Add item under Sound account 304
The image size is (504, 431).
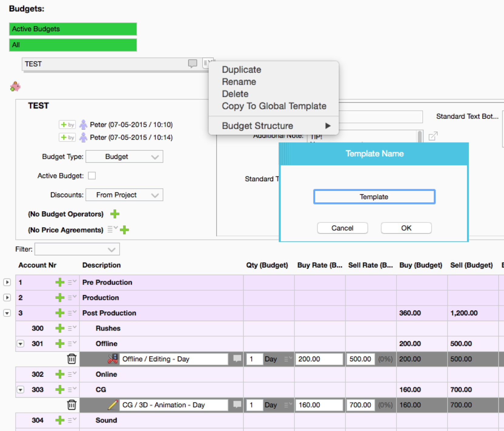point(60,420)
